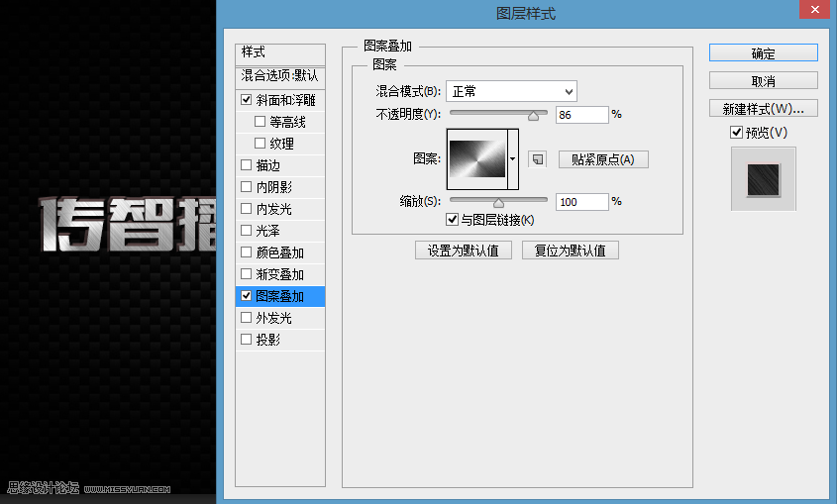Click the 不透明度 slider handle
Image resolution: width=837 pixels, height=504 pixels.
(533, 115)
